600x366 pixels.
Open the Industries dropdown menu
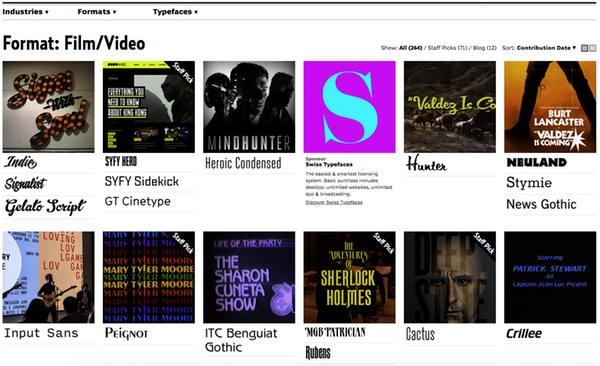(25, 11)
